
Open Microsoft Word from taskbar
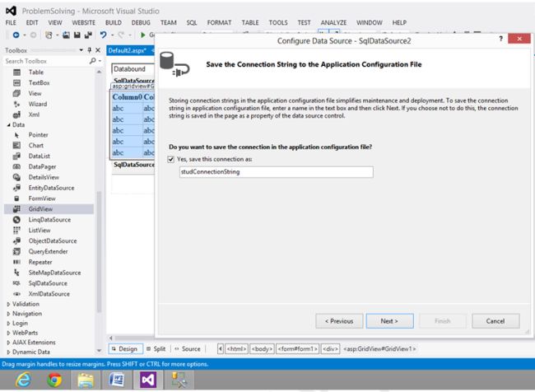pos(116,380)
